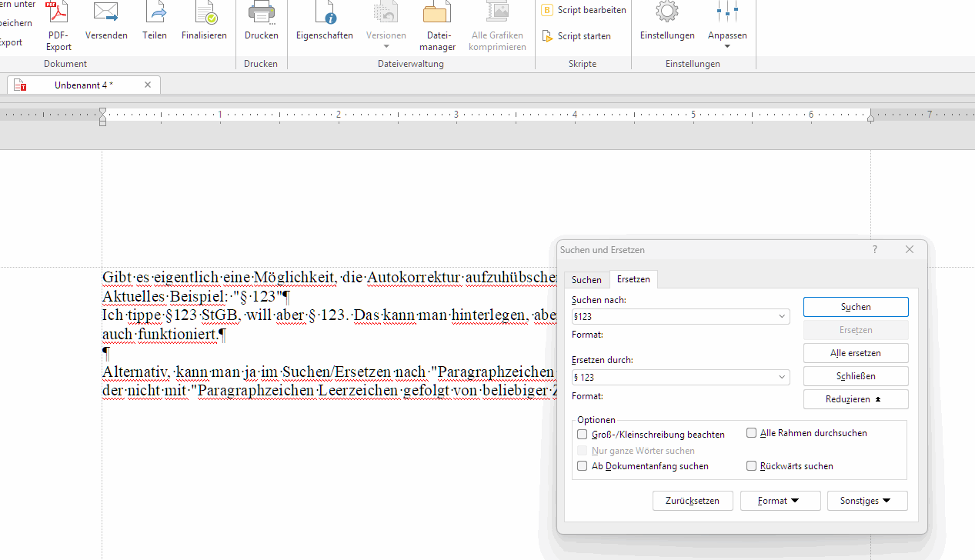Expand the Anpassen dropdown arrow
Image resolution: width=975 pixels, height=560 pixels.
tap(727, 47)
